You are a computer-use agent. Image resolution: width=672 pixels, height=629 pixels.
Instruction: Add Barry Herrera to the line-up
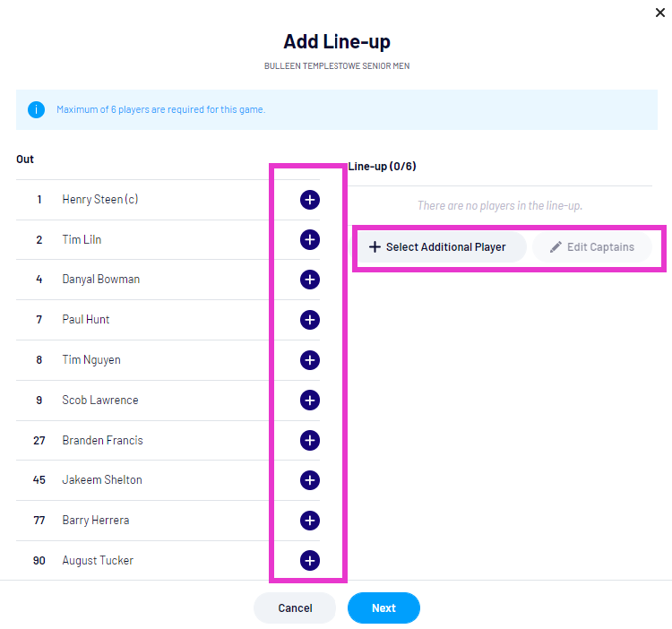[310, 521]
